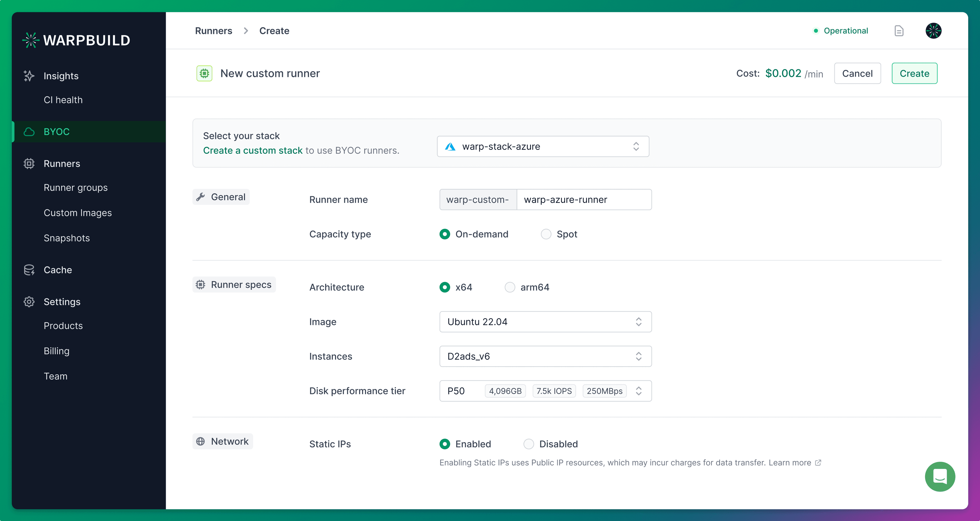Click into the warp-azure-runner name field
The height and width of the screenshot is (521, 980).
tap(584, 200)
